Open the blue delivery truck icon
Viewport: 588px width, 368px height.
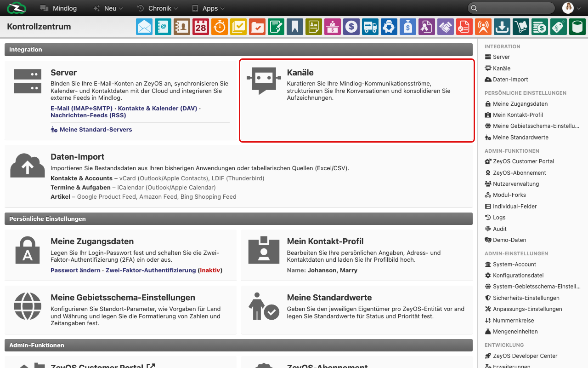tap(370, 27)
